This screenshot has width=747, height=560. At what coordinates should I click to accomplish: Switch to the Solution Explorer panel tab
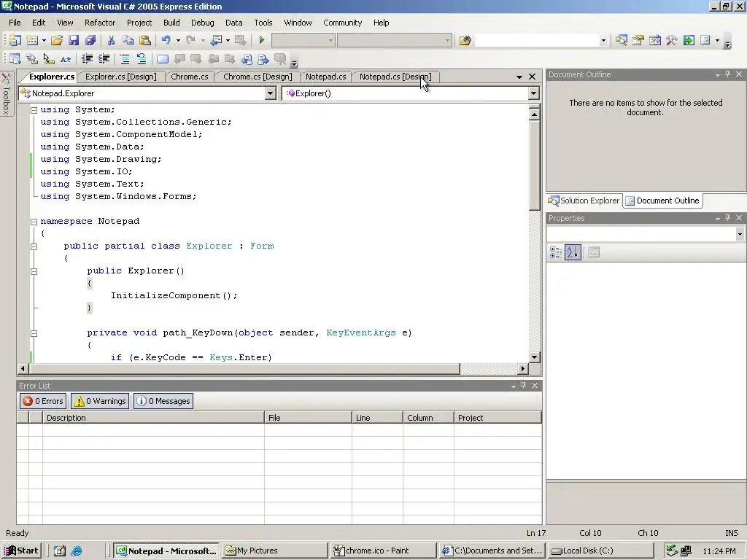pyautogui.click(x=584, y=201)
